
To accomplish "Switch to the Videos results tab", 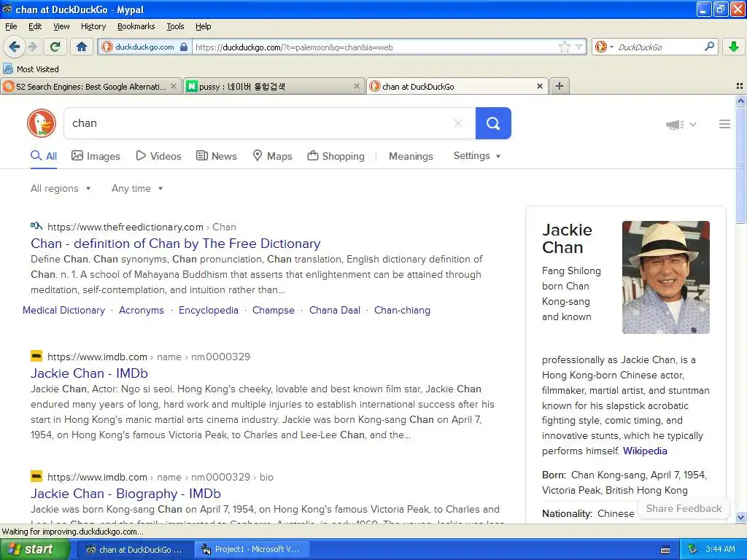I will [158, 156].
